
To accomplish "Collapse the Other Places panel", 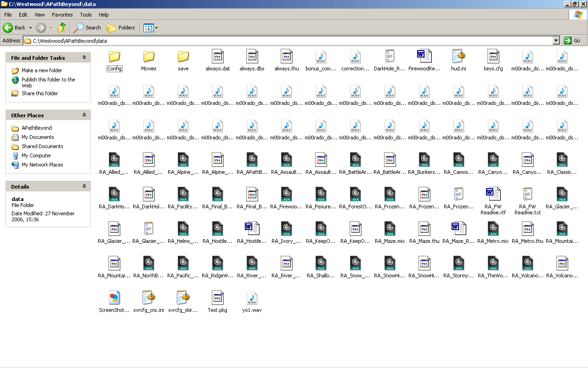I will tap(84, 115).
